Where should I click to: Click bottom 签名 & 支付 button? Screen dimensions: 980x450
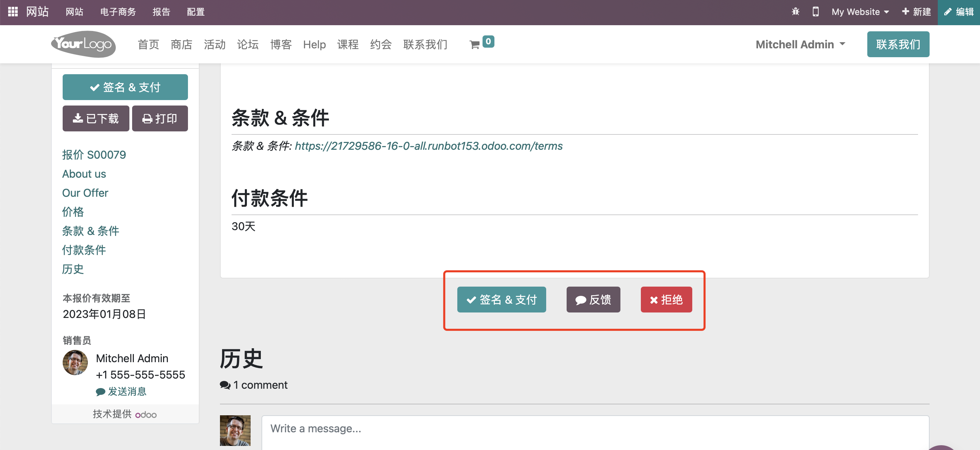(502, 299)
